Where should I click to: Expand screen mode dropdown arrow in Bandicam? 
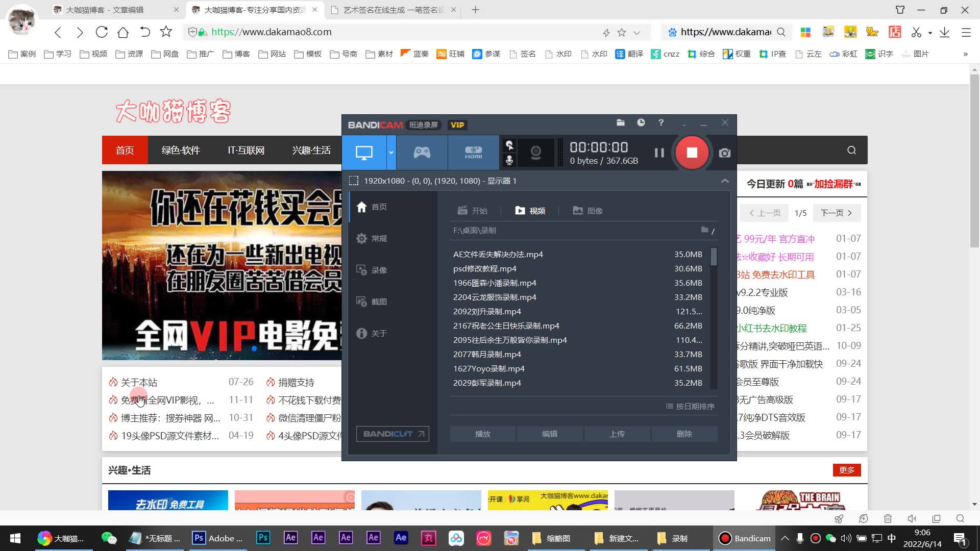tap(391, 153)
